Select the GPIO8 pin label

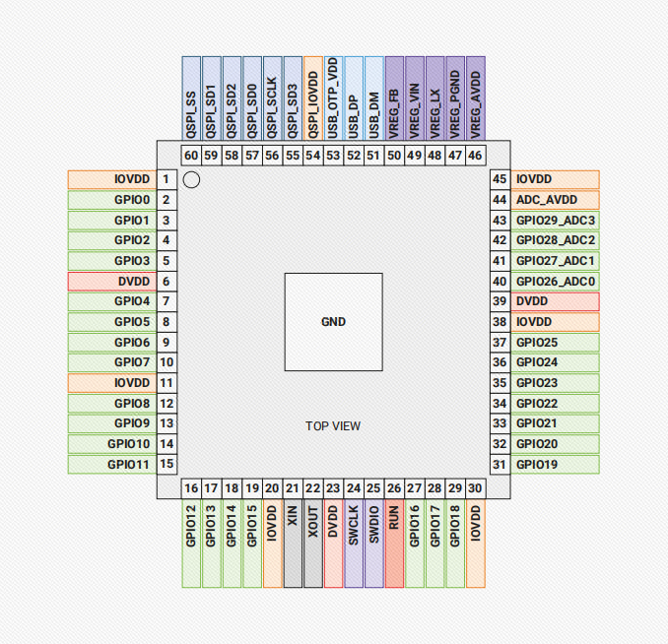coord(112,404)
